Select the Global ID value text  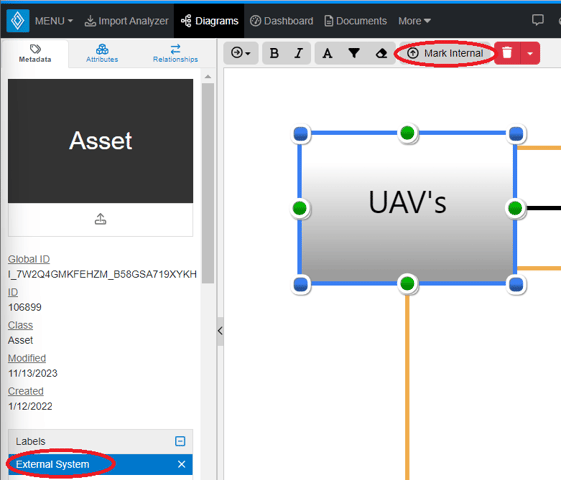[102, 274]
